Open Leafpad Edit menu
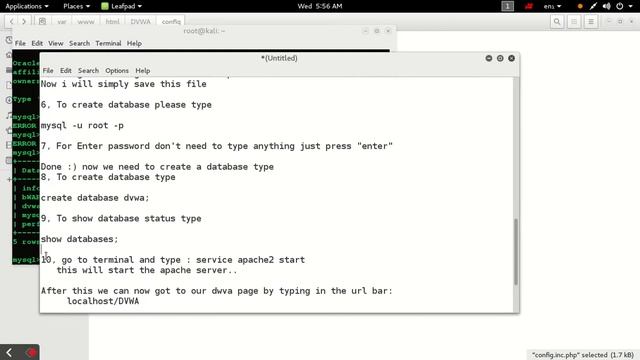Image resolution: width=640 pixels, height=360 pixels. pos(65,71)
